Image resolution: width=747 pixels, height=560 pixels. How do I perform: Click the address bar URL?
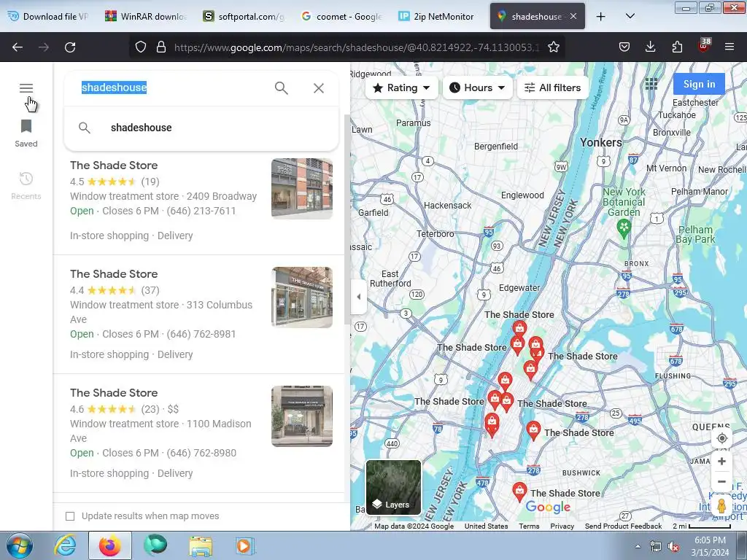356,47
